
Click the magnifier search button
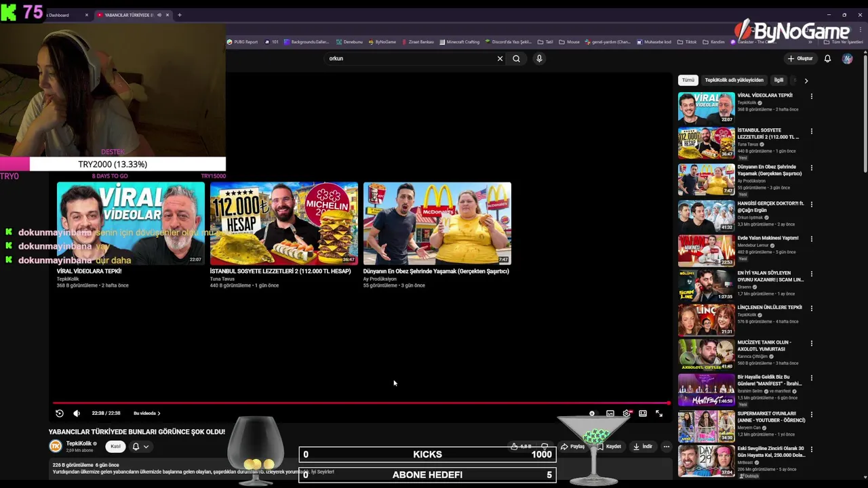[517, 58]
